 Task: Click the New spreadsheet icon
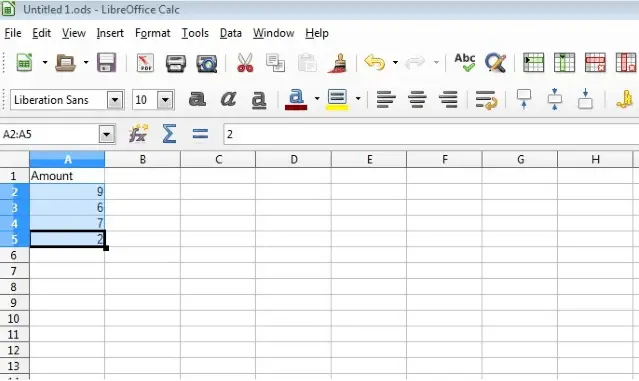(x=24, y=63)
